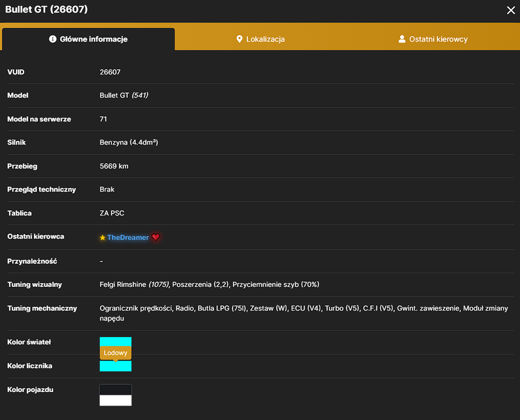Viewport: 520px width, 420px height.
Task: Click the Felgi Rimshine (1075) tuning entry
Action: coord(134,284)
